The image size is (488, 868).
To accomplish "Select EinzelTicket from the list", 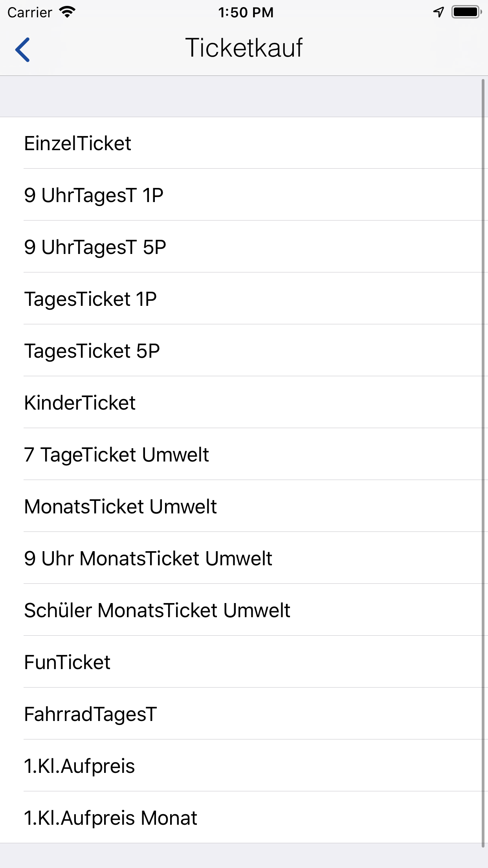I will [x=244, y=143].
